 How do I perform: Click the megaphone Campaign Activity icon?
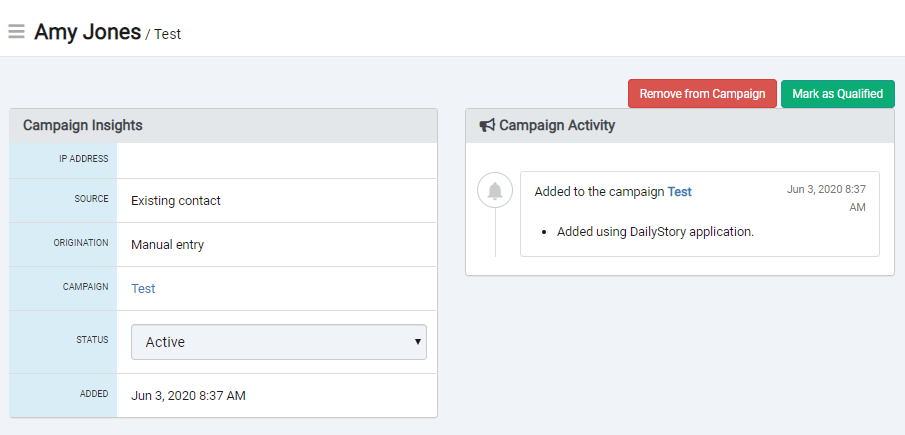pyautogui.click(x=487, y=125)
